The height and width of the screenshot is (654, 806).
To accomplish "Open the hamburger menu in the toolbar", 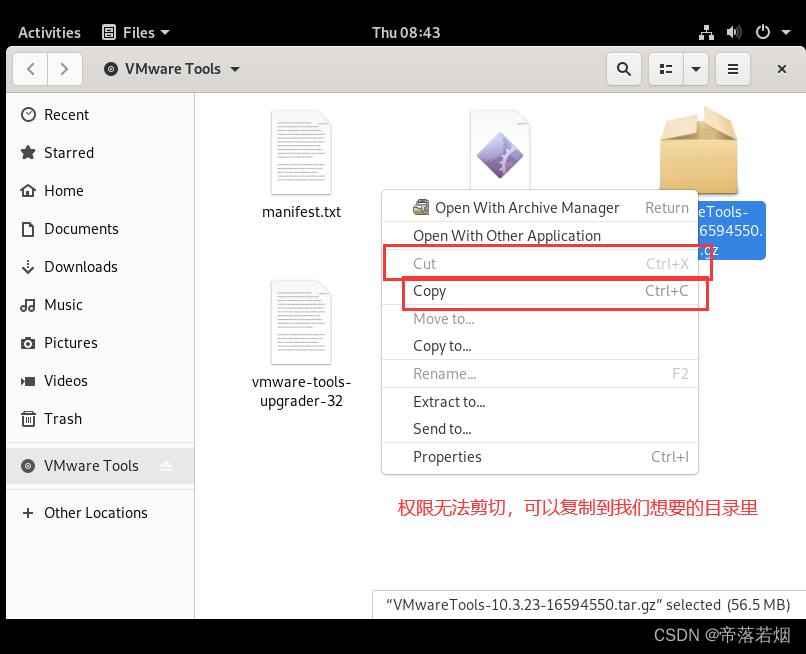I will 733,69.
